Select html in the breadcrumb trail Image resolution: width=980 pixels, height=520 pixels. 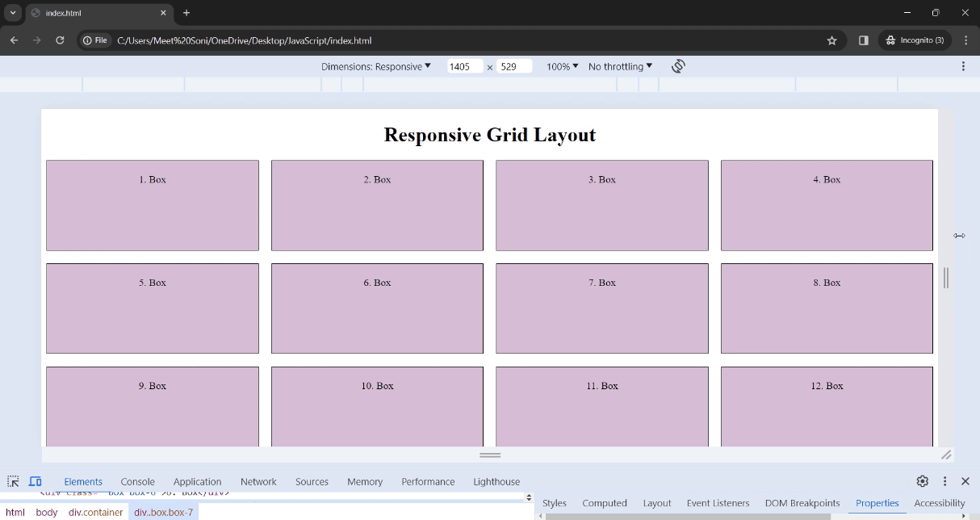coord(15,512)
